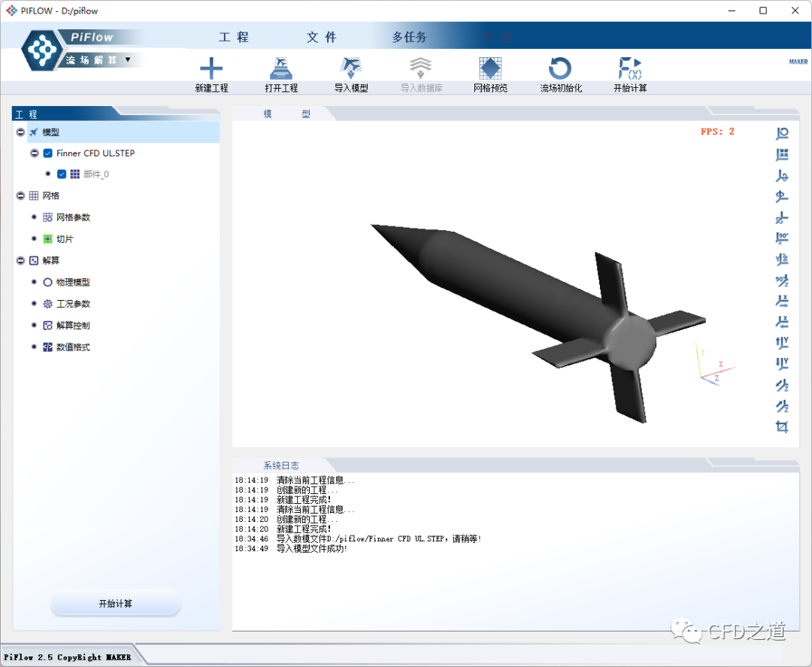812x667 pixels.
Task: Switch to the 多任务 menu tab
Action: tap(409, 38)
